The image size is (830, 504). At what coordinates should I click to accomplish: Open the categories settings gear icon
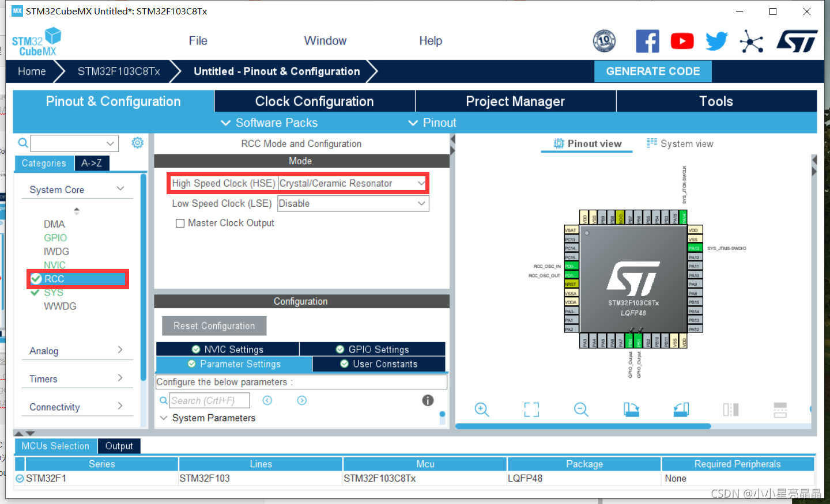[137, 143]
